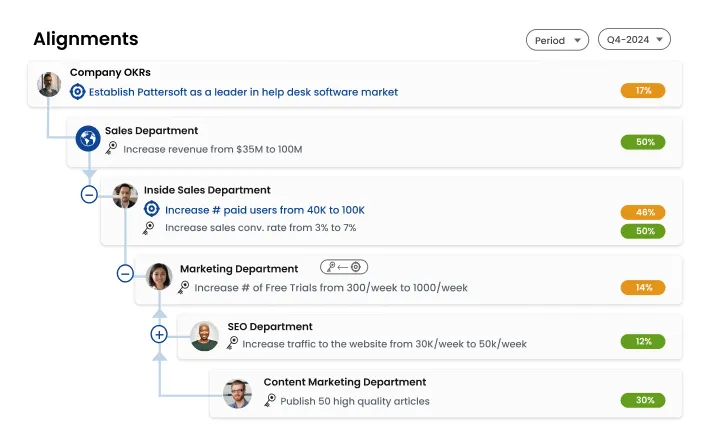
Task: Click key icon beside sales conv. rate
Action: 149,228
